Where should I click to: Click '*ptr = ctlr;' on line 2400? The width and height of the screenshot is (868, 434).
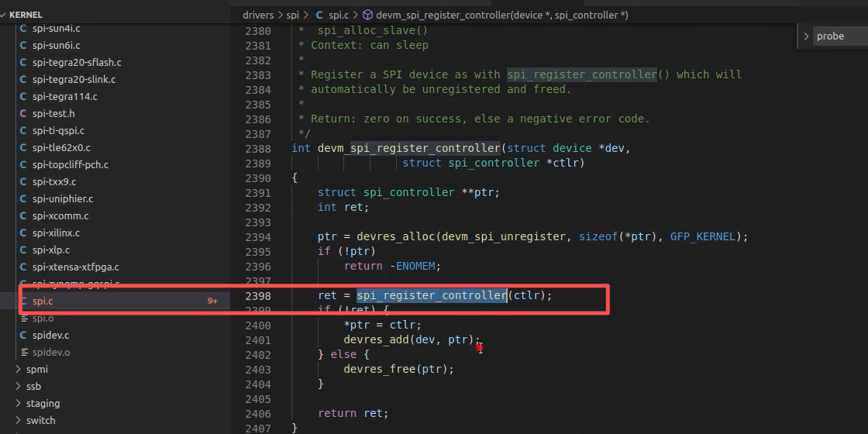383,325
